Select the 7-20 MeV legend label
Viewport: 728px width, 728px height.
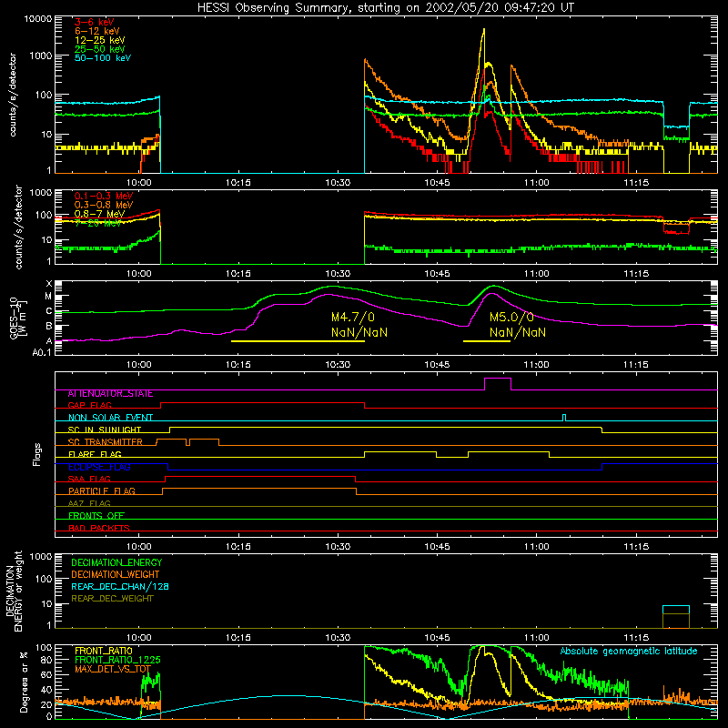click(97, 223)
